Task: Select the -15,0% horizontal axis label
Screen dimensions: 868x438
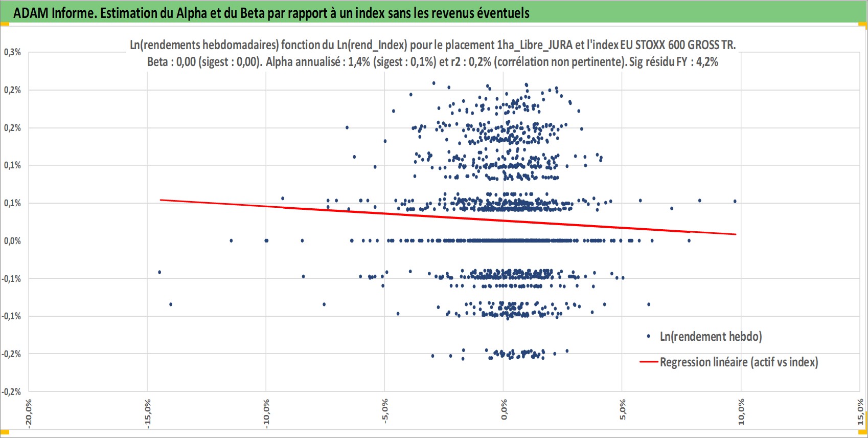Action: coord(147,412)
